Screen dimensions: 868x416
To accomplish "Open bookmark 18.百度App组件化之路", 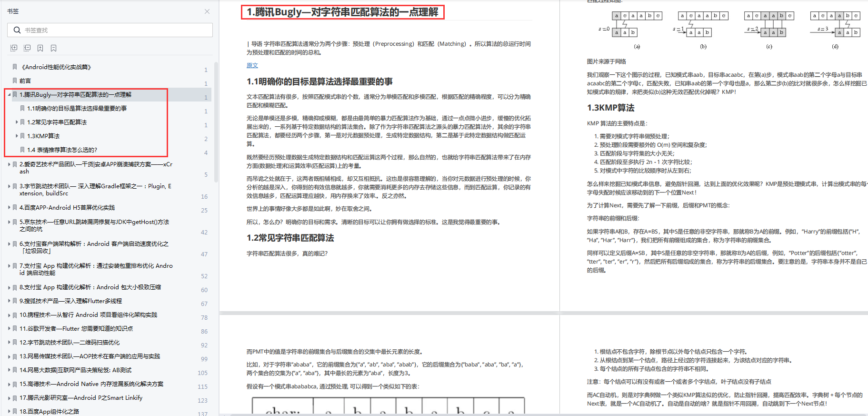I will [49, 412].
